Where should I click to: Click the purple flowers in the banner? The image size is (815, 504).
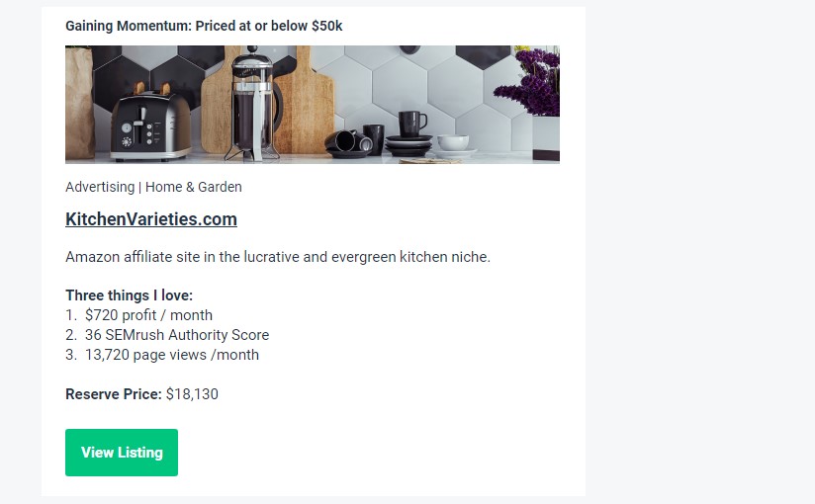(x=527, y=80)
